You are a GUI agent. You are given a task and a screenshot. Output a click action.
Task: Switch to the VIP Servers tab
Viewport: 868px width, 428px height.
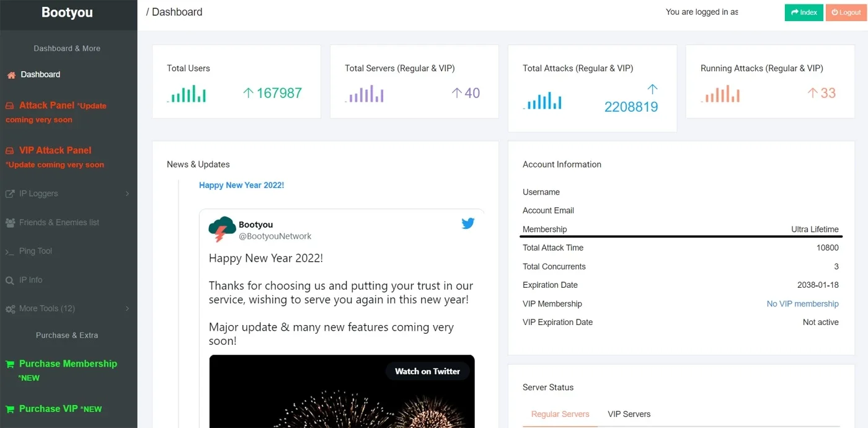[x=629, y=414]
